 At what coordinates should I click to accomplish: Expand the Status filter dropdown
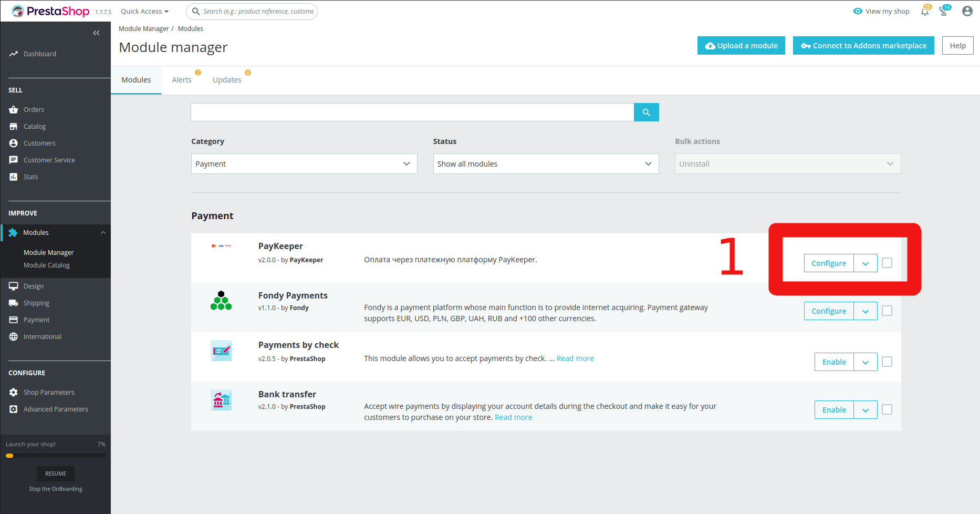[x=546, y=164]
